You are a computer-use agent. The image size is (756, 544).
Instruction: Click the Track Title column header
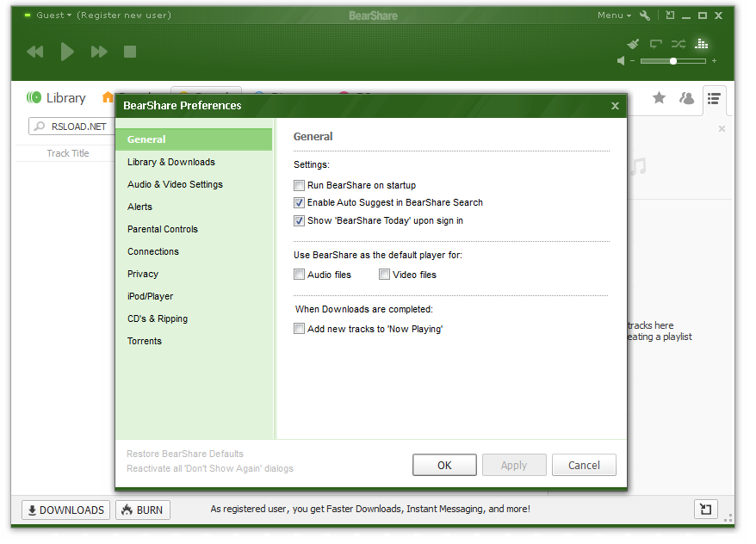[x=68, y=153]
